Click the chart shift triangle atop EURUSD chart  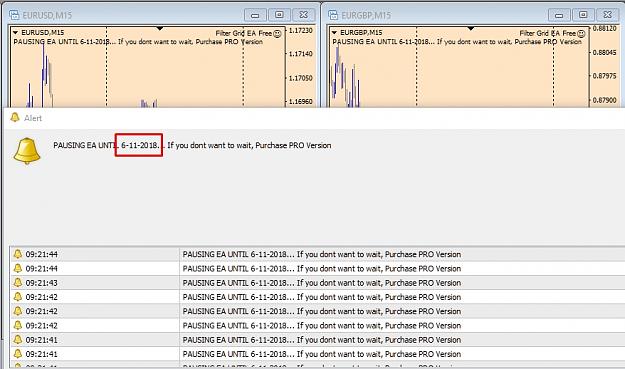160,29
